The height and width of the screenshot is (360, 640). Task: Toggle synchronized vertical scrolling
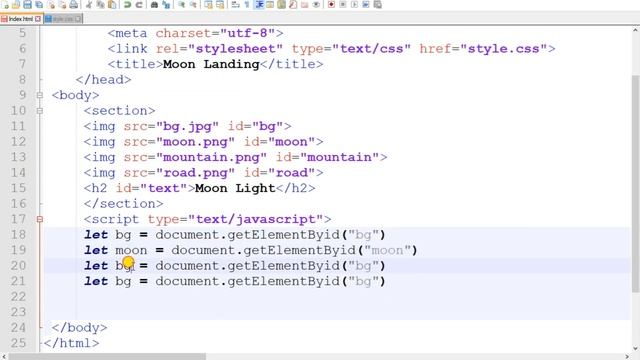pos(209,5)
